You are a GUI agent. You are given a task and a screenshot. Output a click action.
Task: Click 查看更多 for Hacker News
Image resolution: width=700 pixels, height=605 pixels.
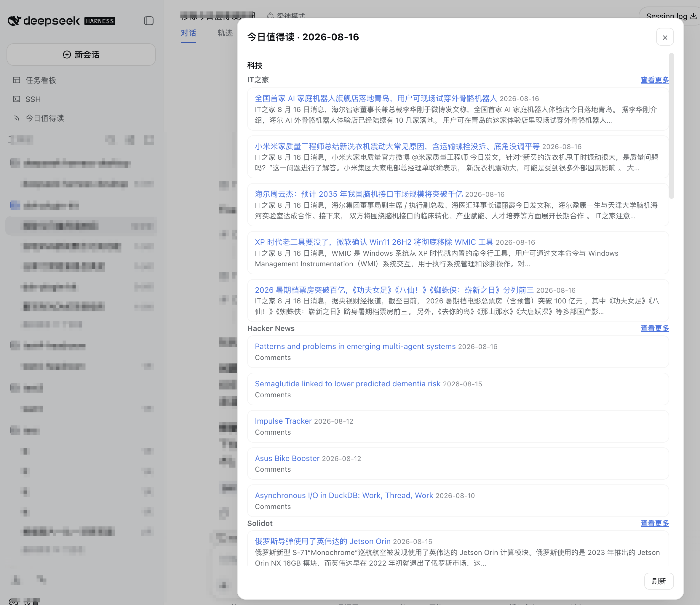[x=654, y=328]
